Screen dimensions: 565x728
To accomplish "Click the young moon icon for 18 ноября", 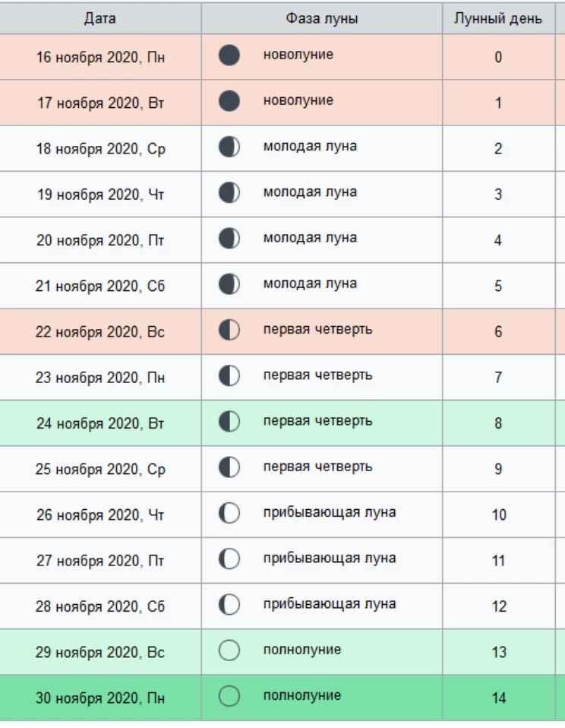I will (229, 147).
